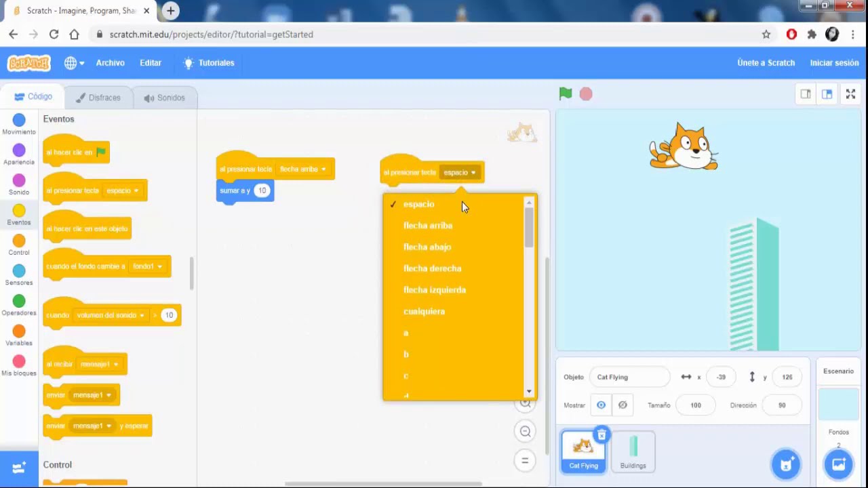Choose 'espacio' checked option in dropdown
The image size is (868, 488).
(418, 204)
